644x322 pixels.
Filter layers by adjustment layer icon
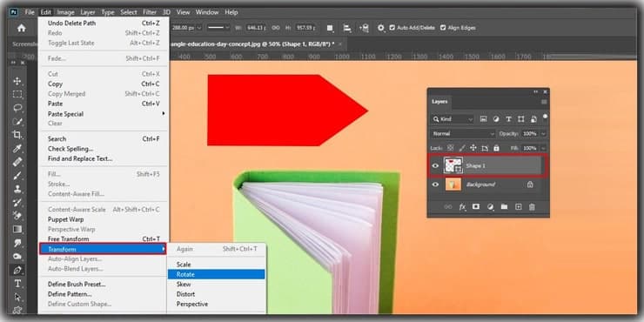point(496,119)
